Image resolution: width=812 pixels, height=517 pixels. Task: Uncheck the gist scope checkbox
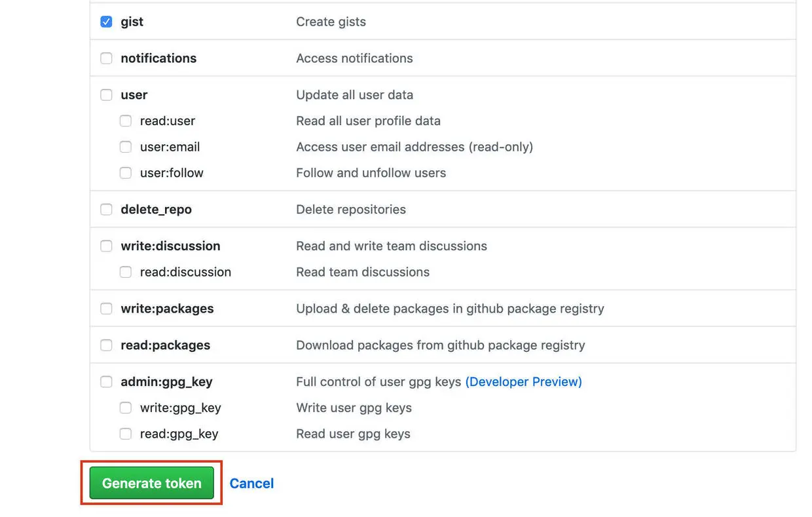106,22
